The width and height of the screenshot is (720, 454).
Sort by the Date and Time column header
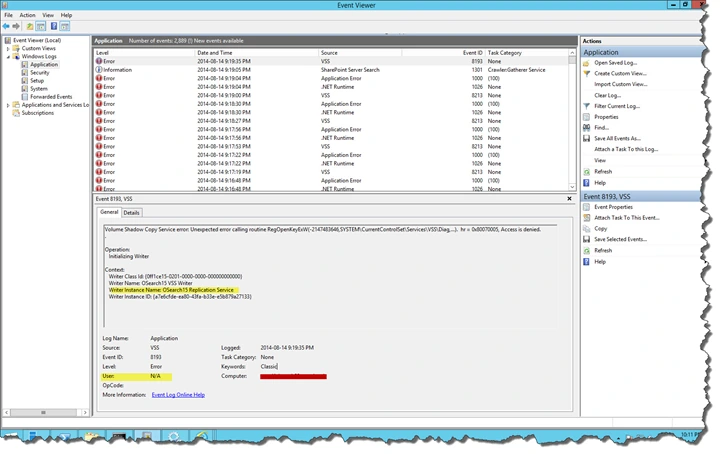pos(257,53)
